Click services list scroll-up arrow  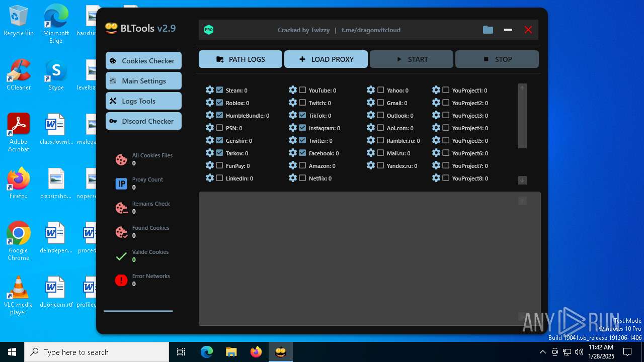click(x=522, y=87)
